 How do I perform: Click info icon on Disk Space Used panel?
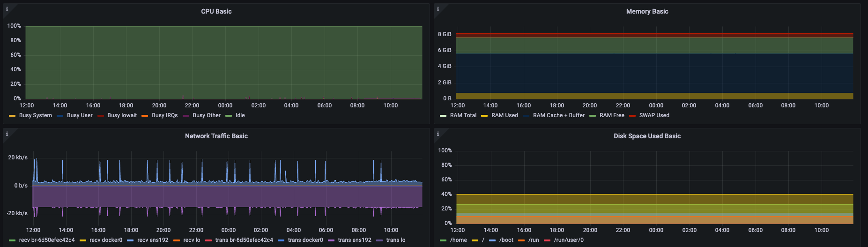click(x=438, y=134)
